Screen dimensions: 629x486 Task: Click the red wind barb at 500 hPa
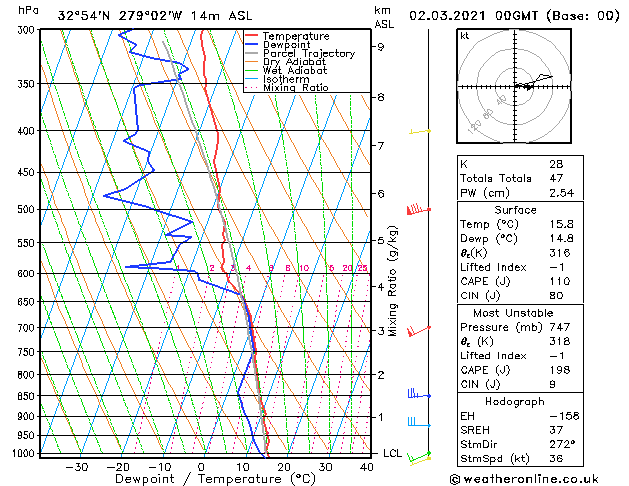(418, 210)
